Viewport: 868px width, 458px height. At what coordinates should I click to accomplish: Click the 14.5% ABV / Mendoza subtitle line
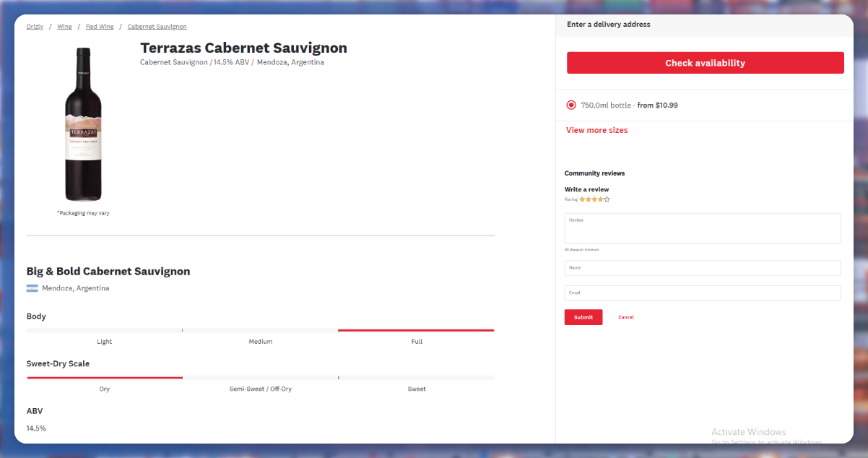tap(232, 62)
